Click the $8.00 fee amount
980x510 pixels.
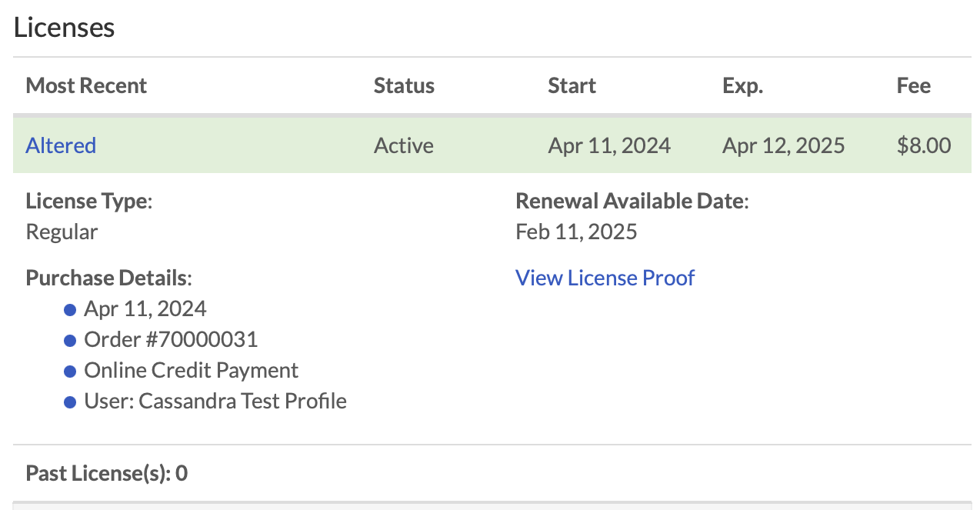[x=923, y=145]
